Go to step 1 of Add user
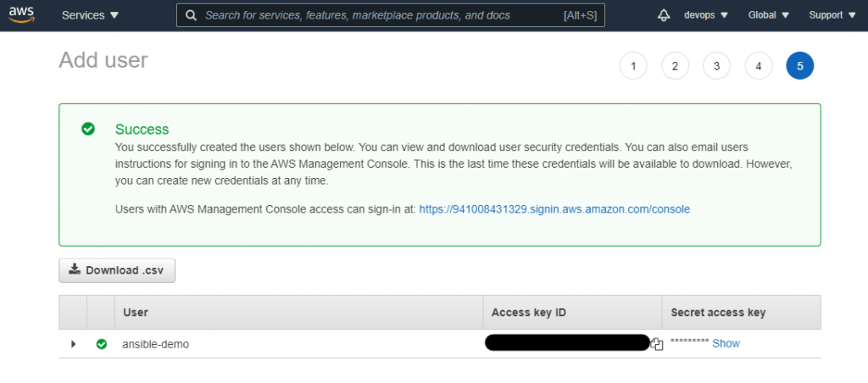This screenshot has height=383, width=868. (633, 66)
